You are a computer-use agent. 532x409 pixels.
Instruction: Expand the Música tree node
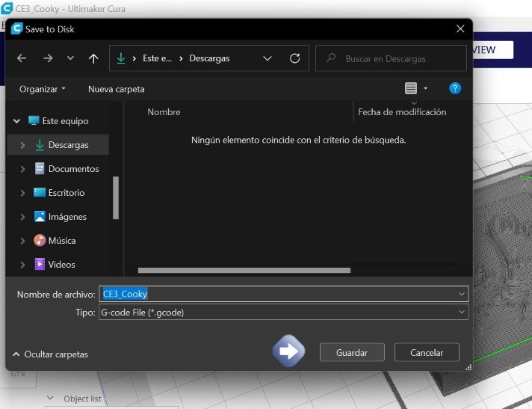click(x=22, y=241)
